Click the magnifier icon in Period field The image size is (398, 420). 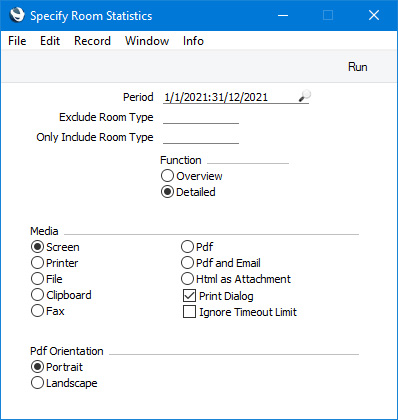(x=304, y=96)
